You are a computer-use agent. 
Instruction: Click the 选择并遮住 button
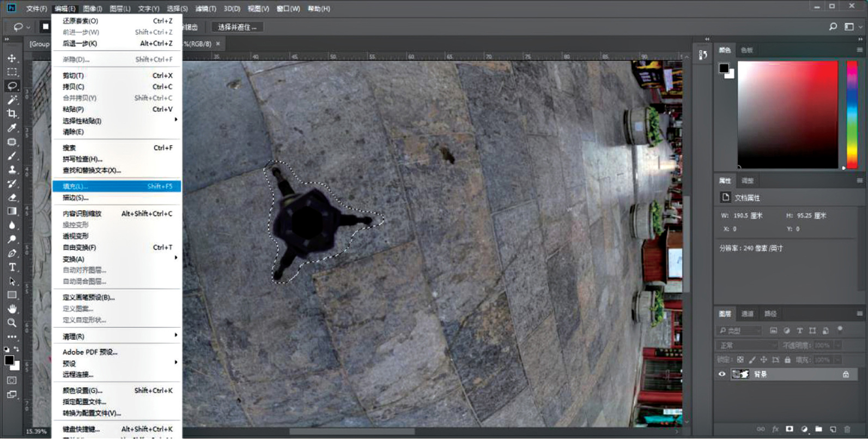[237, 27]
